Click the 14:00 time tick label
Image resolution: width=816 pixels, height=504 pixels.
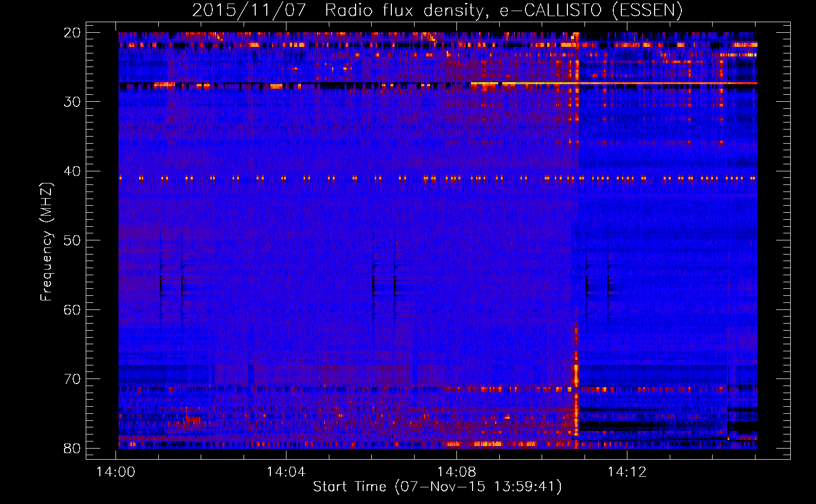116,472
